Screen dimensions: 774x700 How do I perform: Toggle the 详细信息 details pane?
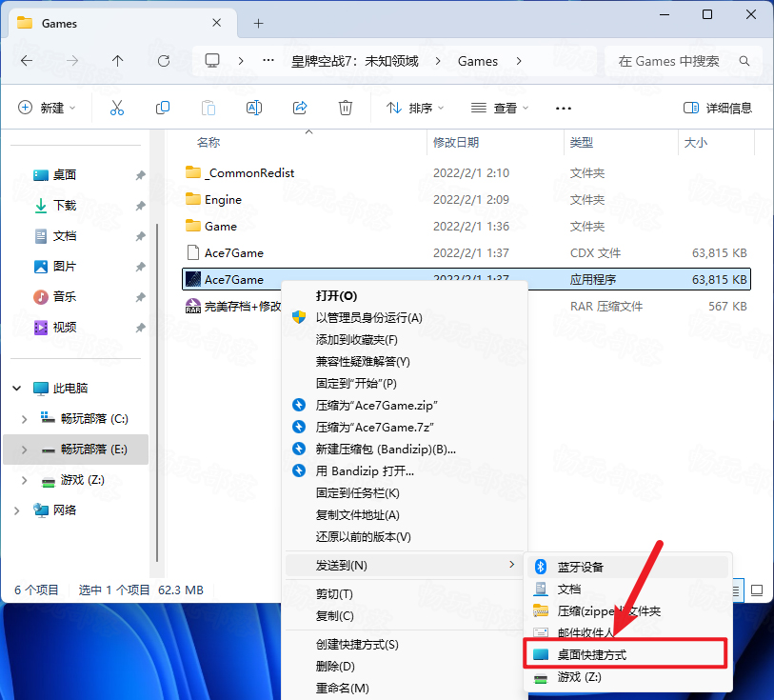click(x=717, y=108)
